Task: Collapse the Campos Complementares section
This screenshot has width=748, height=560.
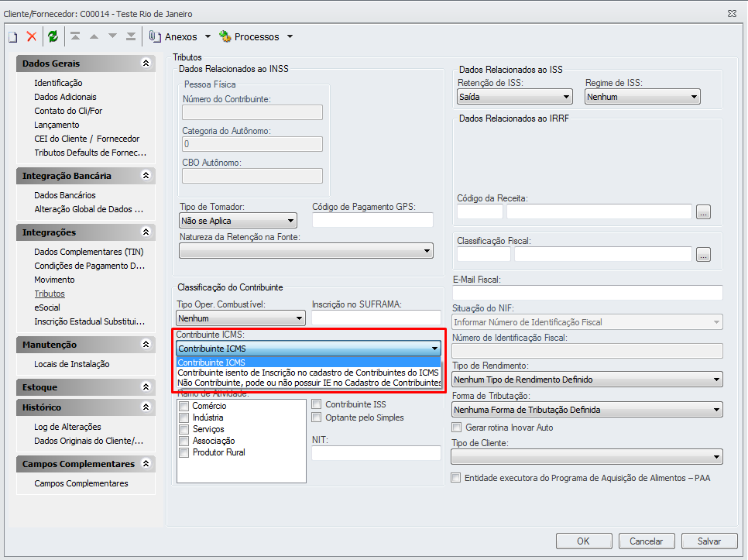Action: click(146, 463)
